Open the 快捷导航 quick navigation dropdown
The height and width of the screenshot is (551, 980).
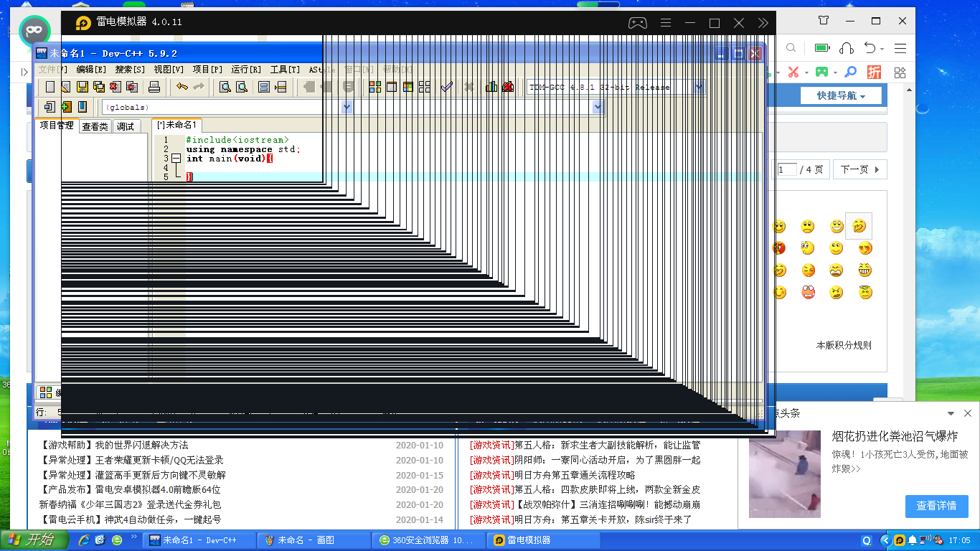[x=841, y=95]
